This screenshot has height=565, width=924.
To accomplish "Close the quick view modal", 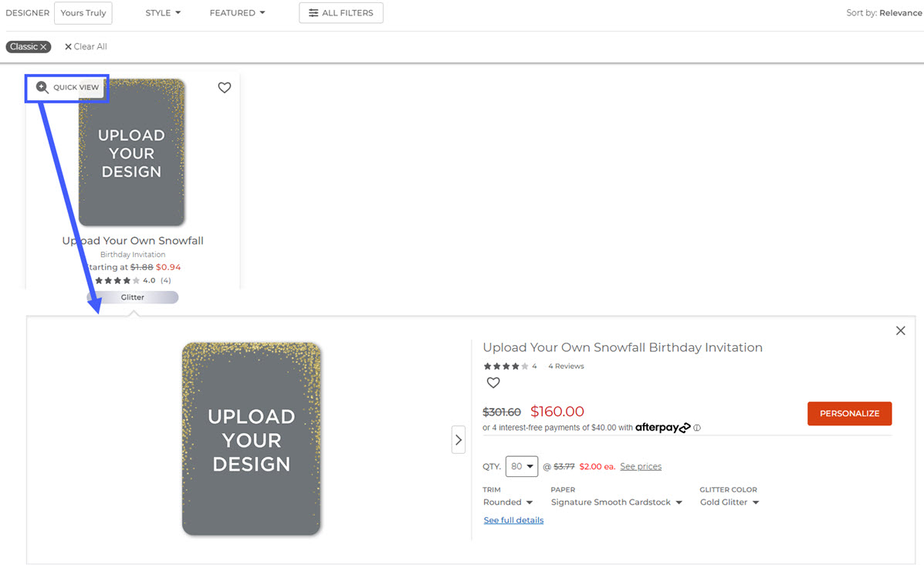I will click(900, 330).
